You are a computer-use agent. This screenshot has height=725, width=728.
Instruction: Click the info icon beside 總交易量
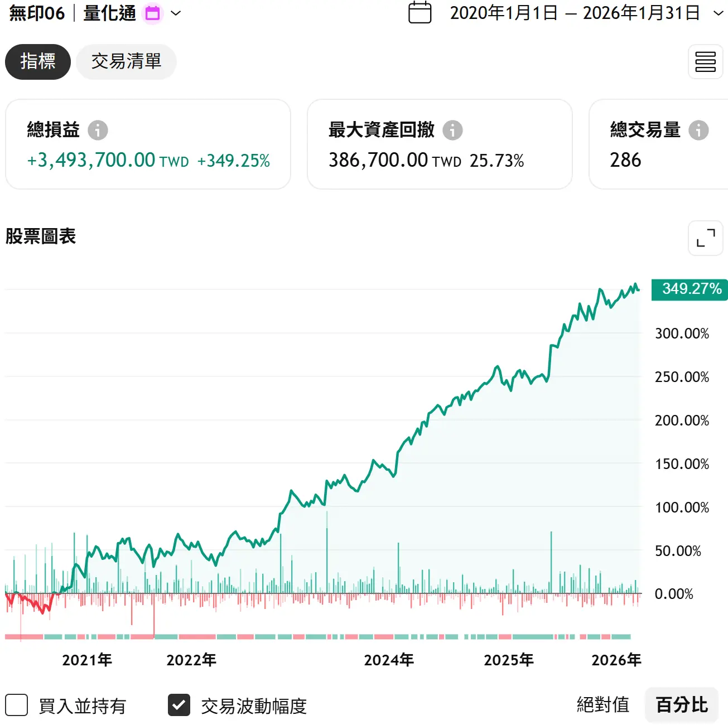[x=698, y=130]
